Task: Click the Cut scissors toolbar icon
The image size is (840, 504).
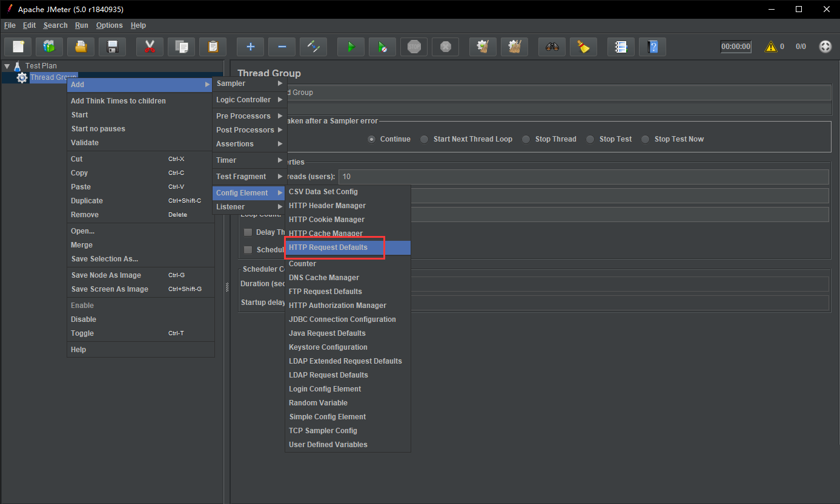Action: pos(150,47)
